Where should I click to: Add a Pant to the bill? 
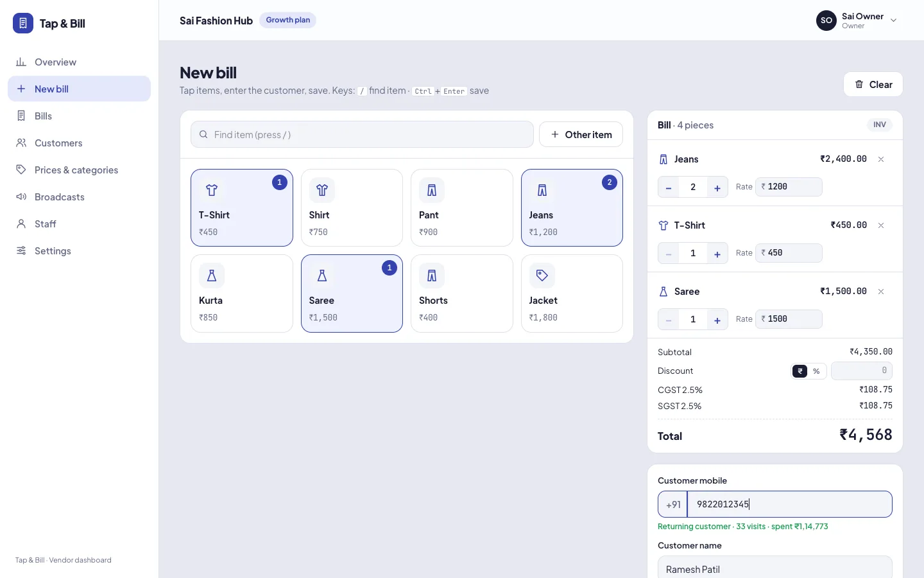click(462, 207)
